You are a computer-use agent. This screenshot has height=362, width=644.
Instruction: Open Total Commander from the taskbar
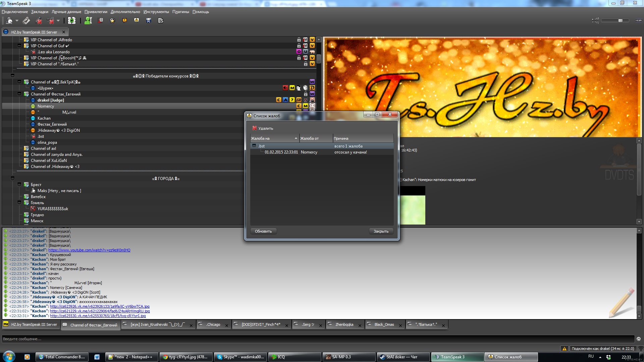(x=62, y=357)
